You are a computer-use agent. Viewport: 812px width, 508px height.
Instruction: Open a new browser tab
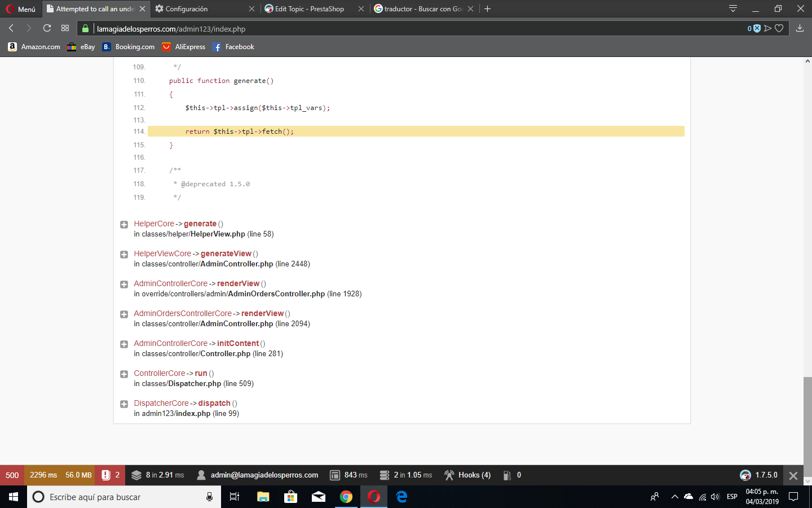(488, 9)
